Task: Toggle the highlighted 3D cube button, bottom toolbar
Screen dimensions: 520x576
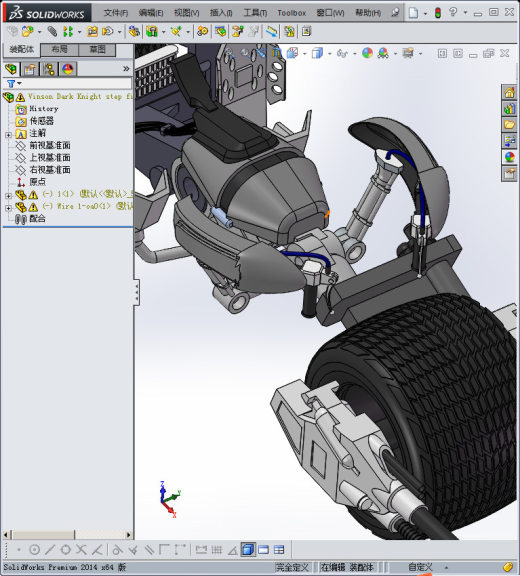Action: pyautogui.click(x=248, y=550)
